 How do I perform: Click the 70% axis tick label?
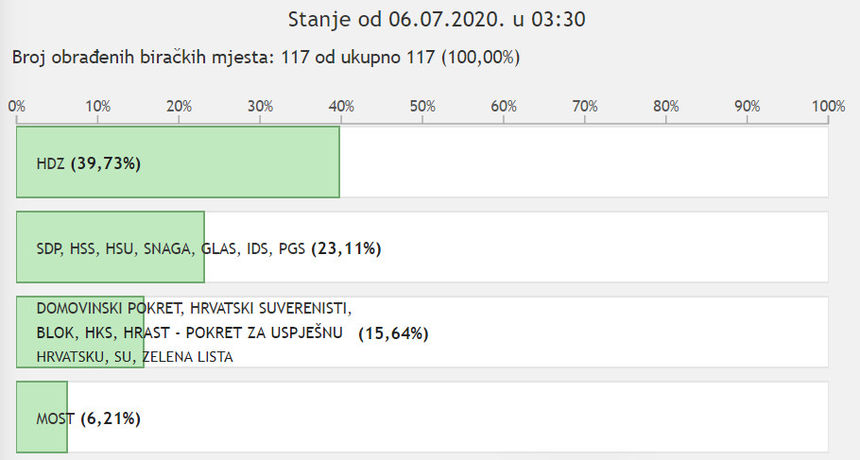tap(584, 106)
